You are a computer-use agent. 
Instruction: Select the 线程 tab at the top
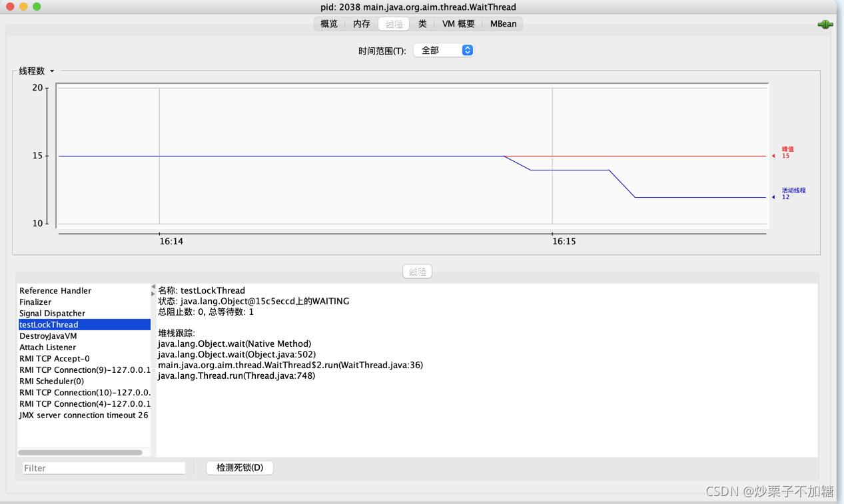click(x=394, y=24)
